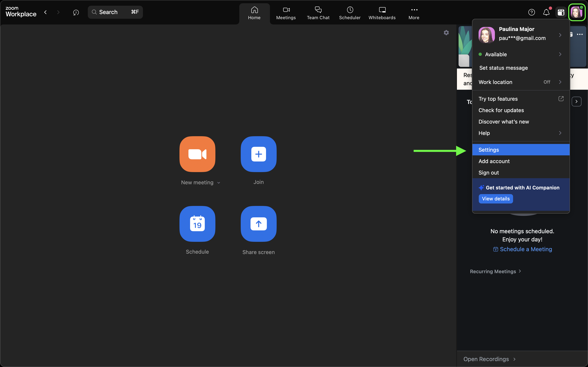Switch to Team Chat
The image size is (588, 367).
[318, 13]
